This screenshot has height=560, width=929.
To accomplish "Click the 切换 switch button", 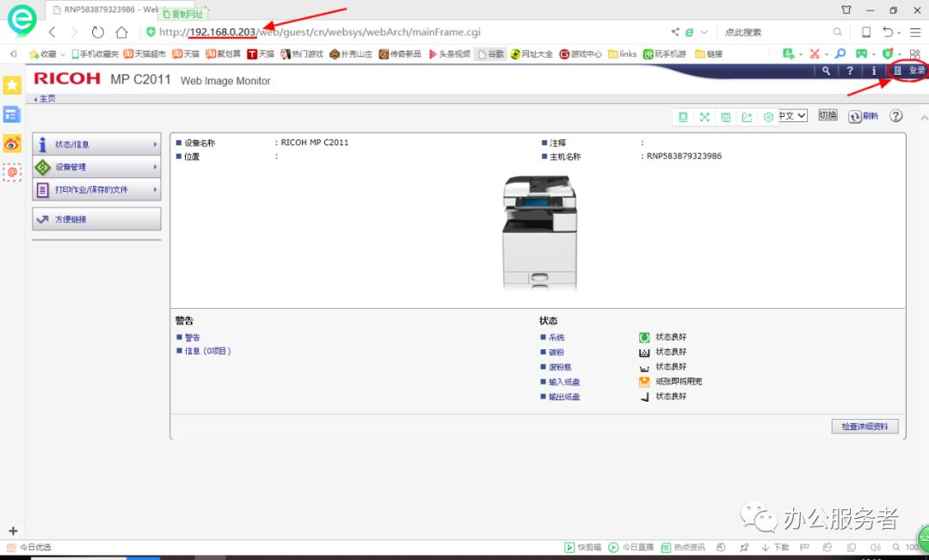I will [827, 115].
